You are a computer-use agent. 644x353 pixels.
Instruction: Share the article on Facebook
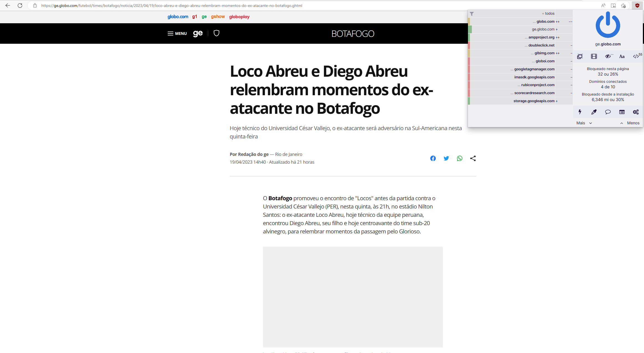tap(433, 158)
